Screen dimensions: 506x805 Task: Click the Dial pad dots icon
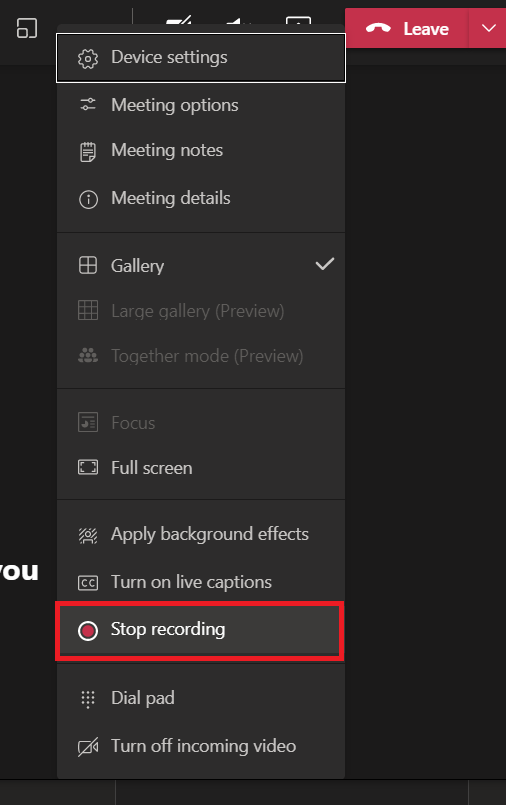pos(88,699)
